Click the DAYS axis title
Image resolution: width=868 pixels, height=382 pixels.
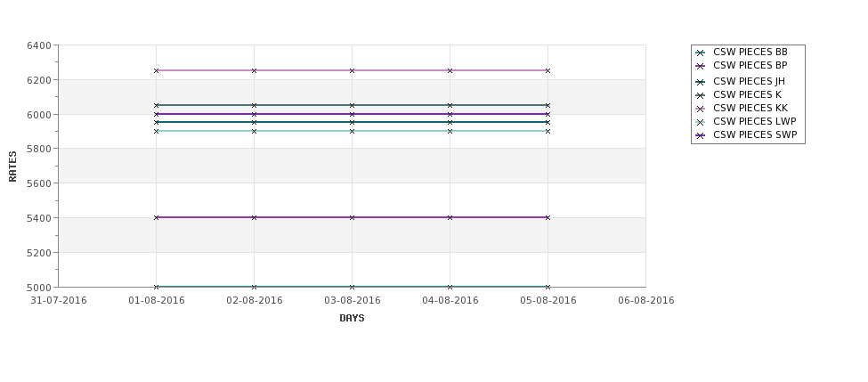pyautogui.click(x=352, y=319)
